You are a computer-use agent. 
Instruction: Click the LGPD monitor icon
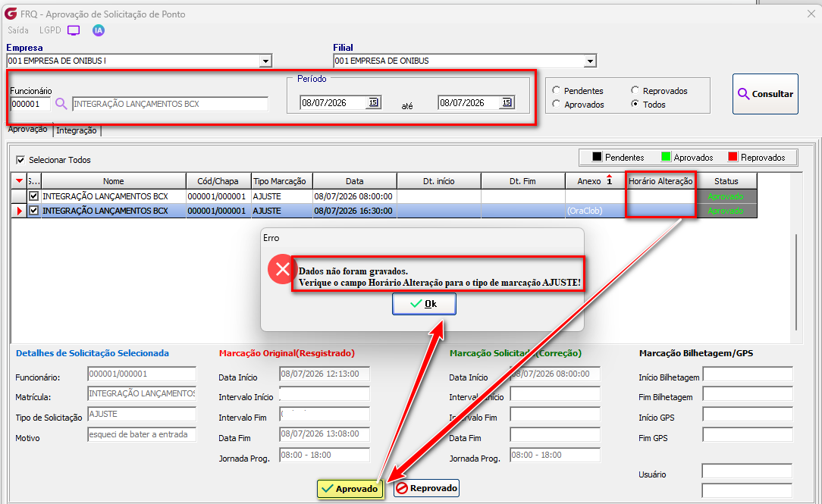point(74,30)
